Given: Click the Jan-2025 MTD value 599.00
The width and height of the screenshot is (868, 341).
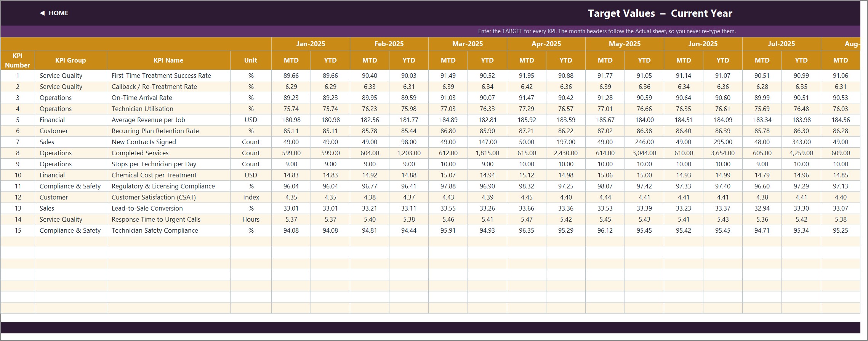Looking at the screenshot, I should pos(291,153).
